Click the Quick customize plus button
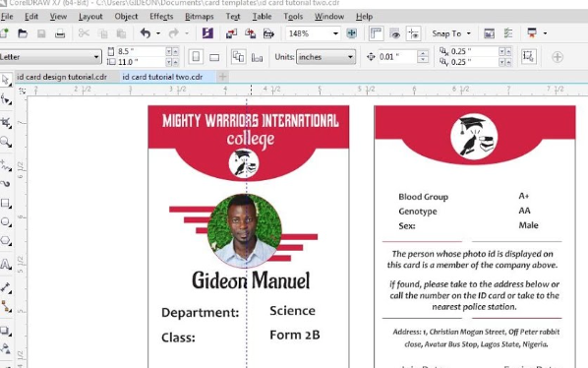588x368 pixels. [x=558, y=57]
